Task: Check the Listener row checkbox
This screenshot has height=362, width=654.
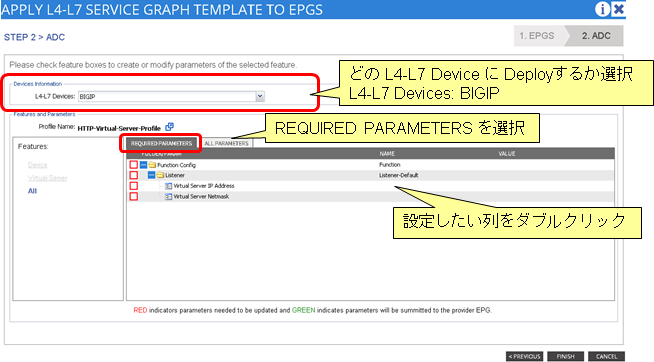Action: tap(133, 175)
